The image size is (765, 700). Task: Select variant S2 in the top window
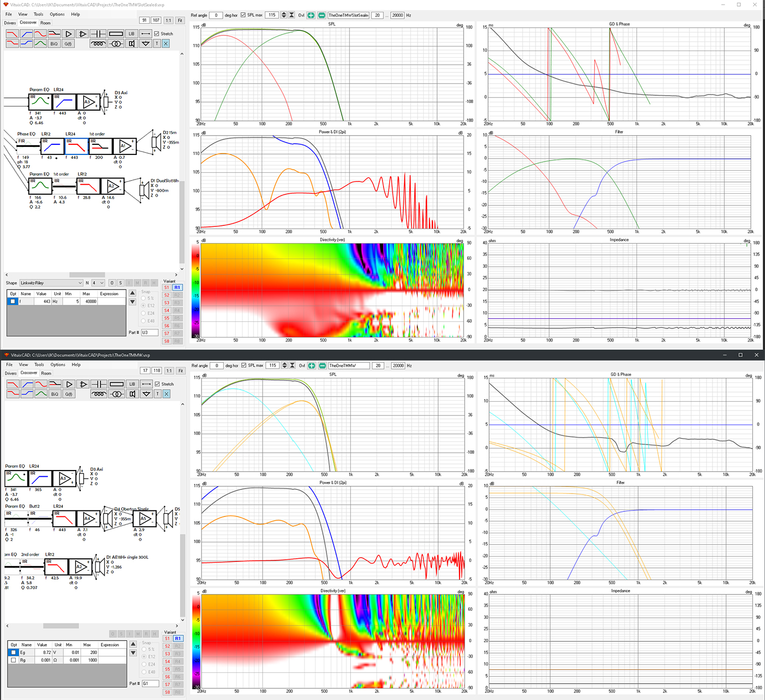167,295
